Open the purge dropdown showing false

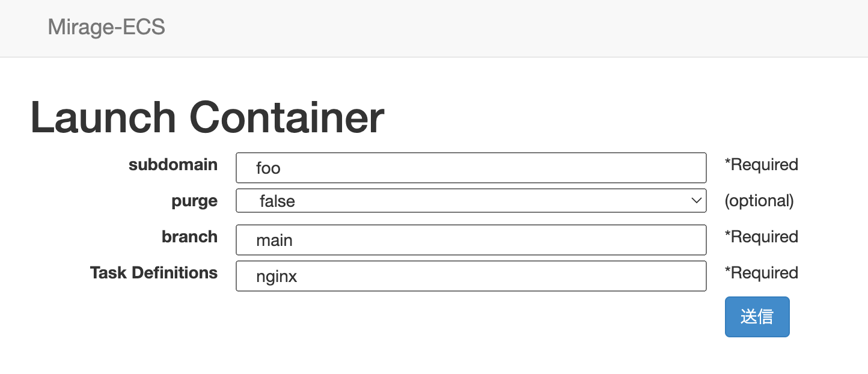[471, 201]
